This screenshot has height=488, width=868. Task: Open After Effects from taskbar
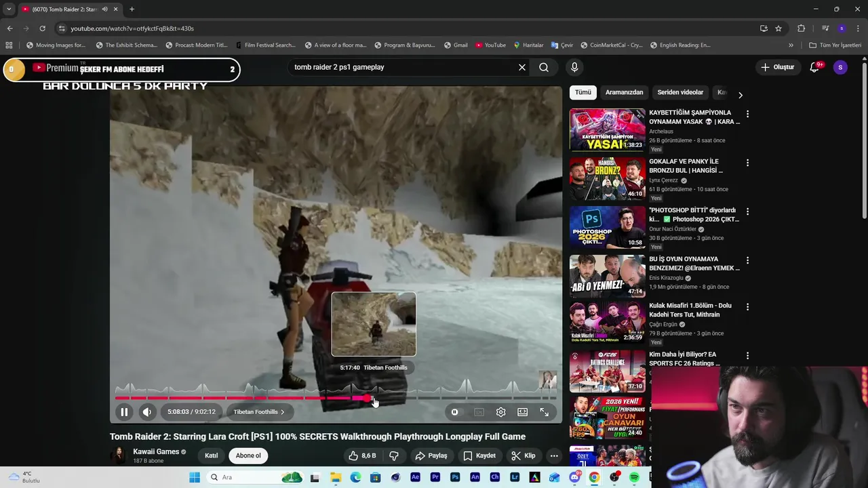coord(415,477)
